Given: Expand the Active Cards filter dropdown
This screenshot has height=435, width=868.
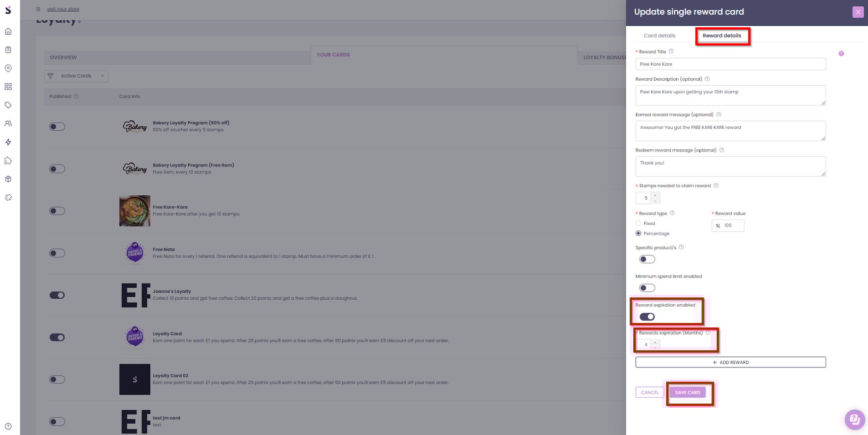Looking at the screenshot, I should [x=76, y=76].
